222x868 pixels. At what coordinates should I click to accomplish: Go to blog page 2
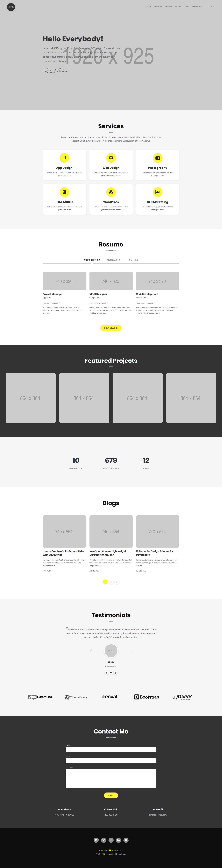(x=111, y=582)
